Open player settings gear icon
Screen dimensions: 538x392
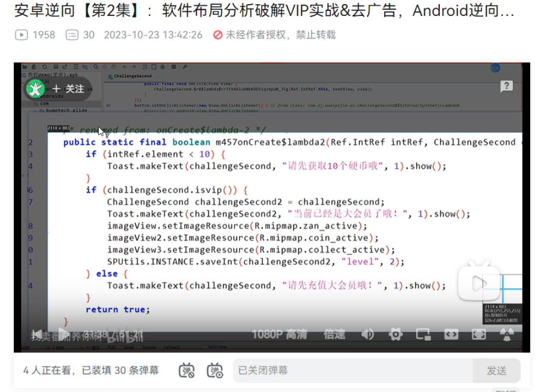tap(395, 334)
